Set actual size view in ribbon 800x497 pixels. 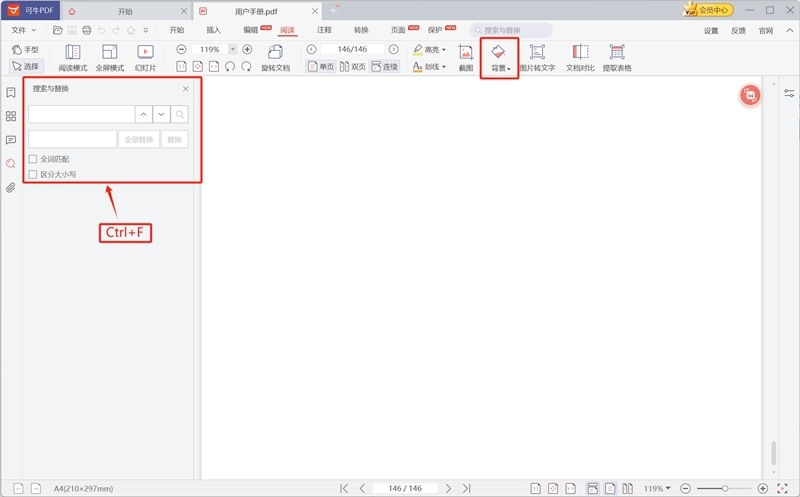coord(181,66)
